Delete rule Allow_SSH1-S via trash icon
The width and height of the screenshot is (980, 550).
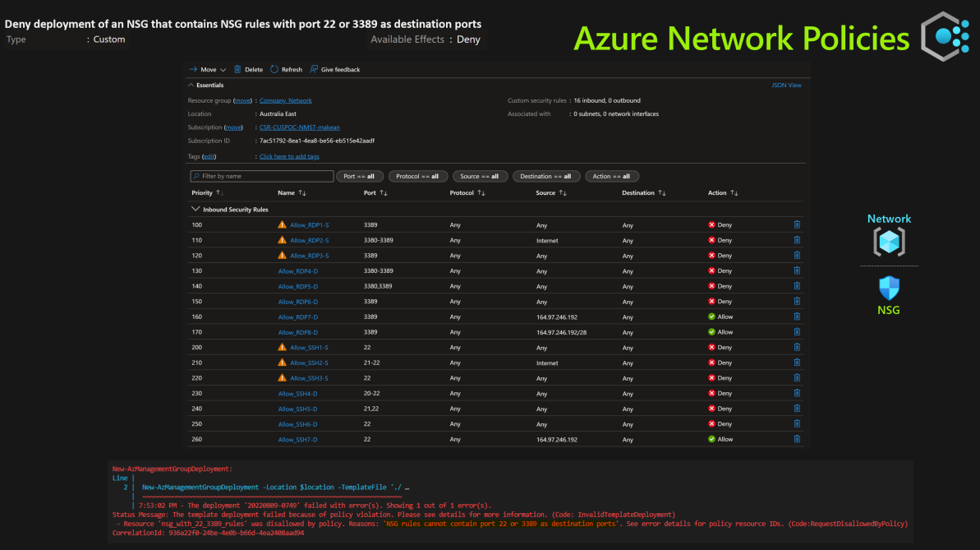[x=797, y=347]
